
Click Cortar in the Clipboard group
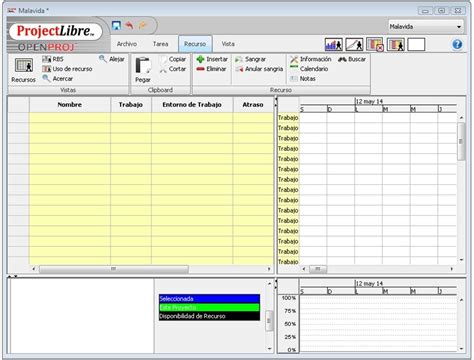pyautogui.click(x=173, y=69)
